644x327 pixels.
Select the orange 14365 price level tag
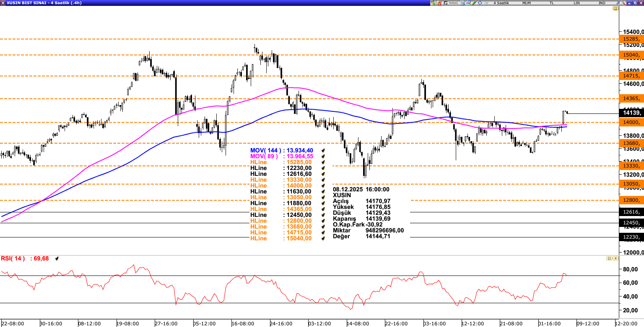631,98
